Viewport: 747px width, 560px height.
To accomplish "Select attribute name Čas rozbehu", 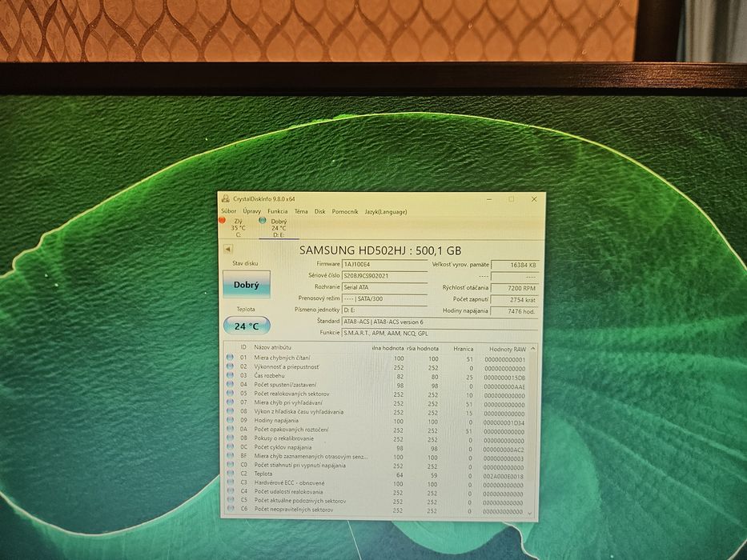I will pyautogui.click(x=269, y=376).
